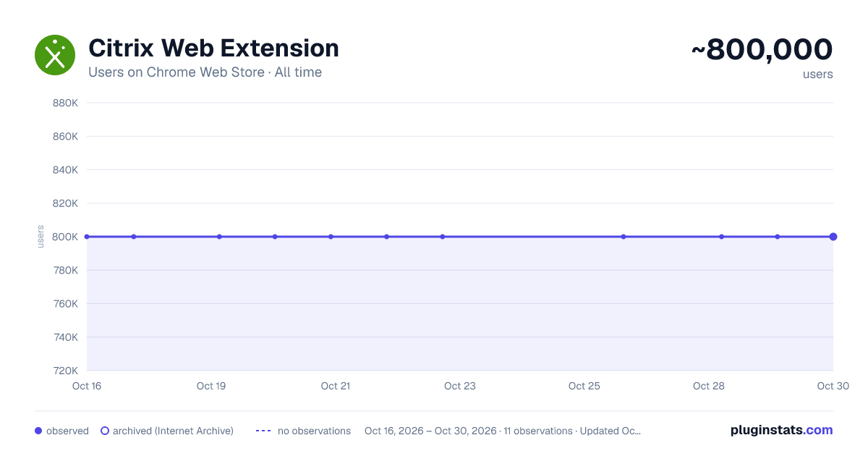This screenshot has width=868, height=456.
Task: Click the 760K y-axis label
Action: tap(65, 304)
